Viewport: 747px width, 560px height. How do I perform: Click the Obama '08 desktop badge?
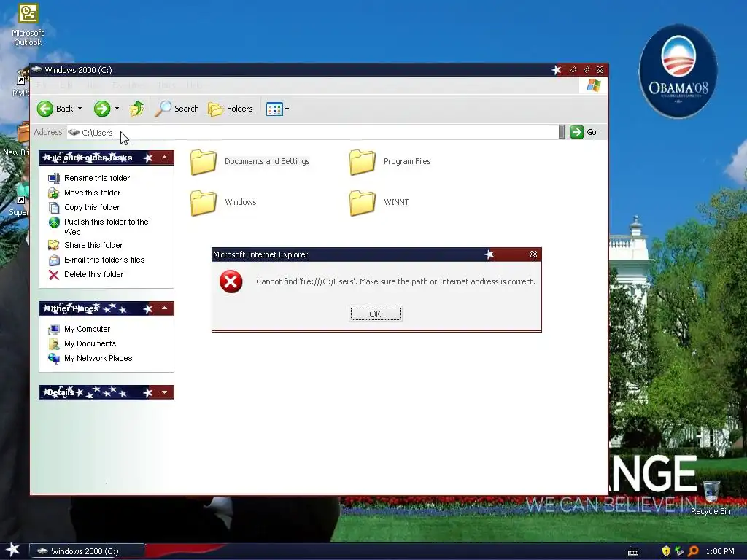click(x=678, y=71)
